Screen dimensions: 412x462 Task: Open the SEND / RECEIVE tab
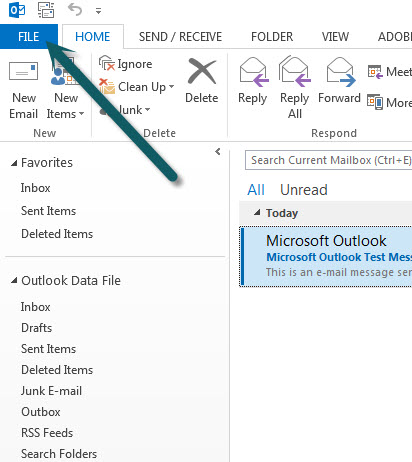pos(180,37)
